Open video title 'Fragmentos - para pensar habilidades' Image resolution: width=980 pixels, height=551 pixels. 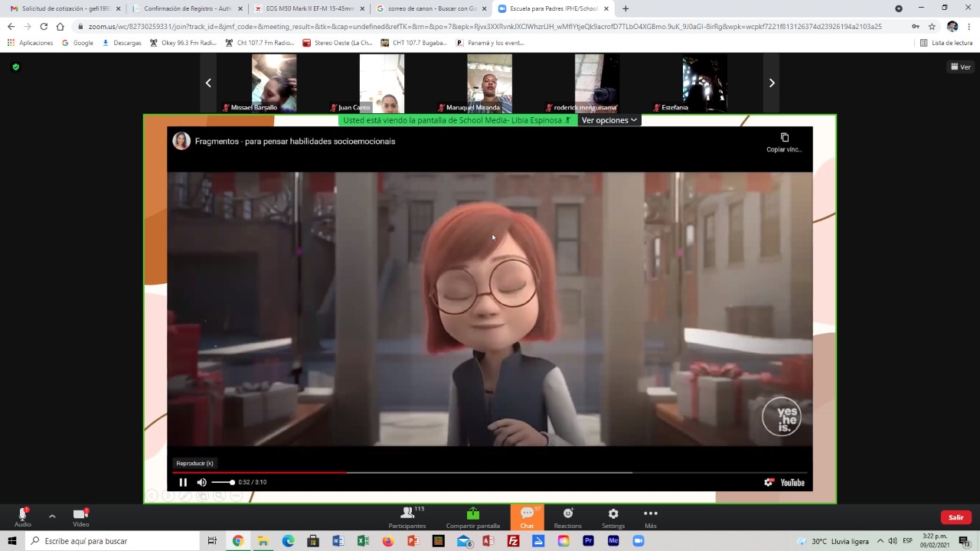[295, 142]
